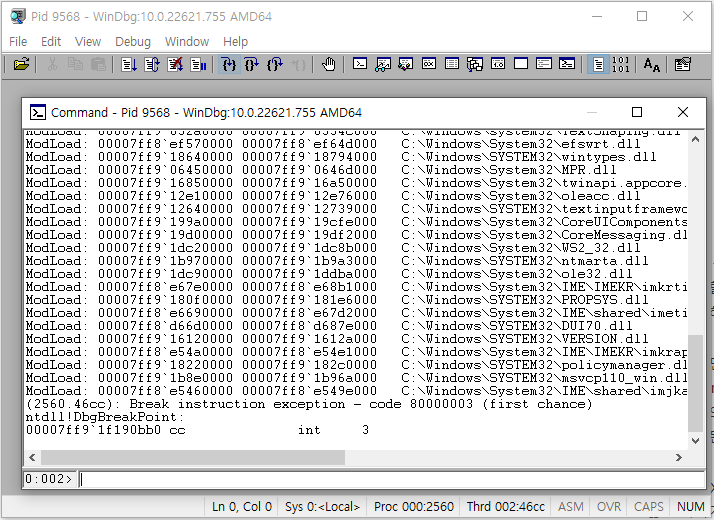Image resolution: width=714 pixels, height=520 pixels.
Task: Click the 'Thrd 002:46cc' status bar entry
Action: (x=505, y=507)
